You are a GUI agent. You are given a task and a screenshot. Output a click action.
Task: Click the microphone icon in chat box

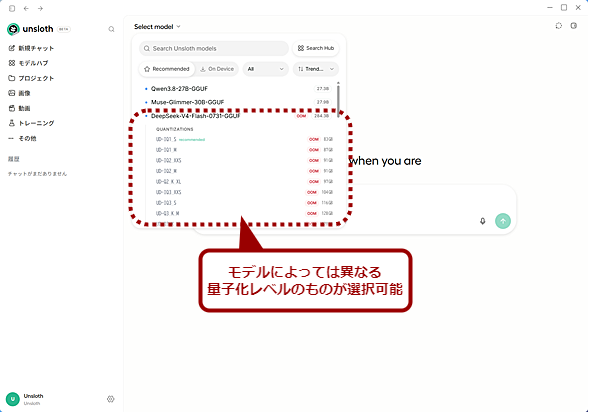[483, 221]
